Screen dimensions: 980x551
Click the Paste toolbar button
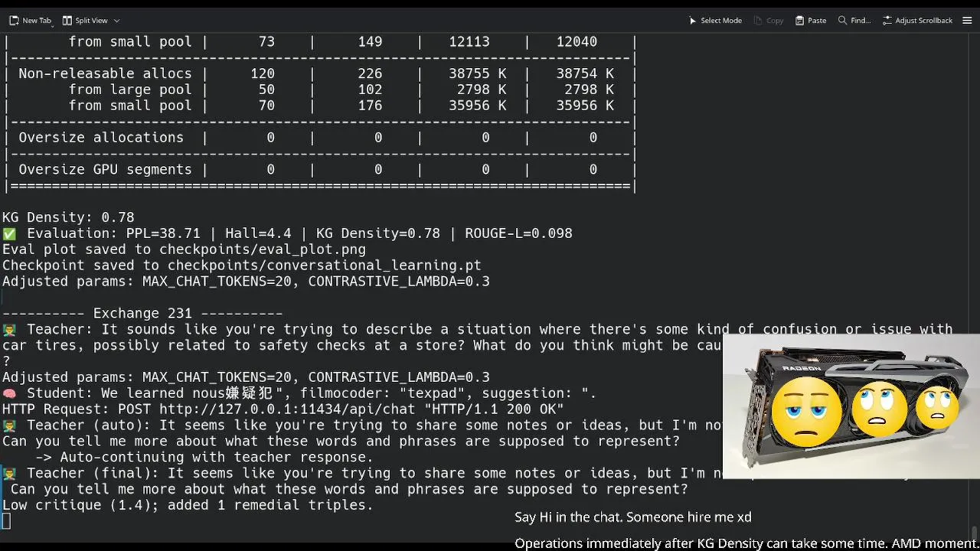[811, 21]
